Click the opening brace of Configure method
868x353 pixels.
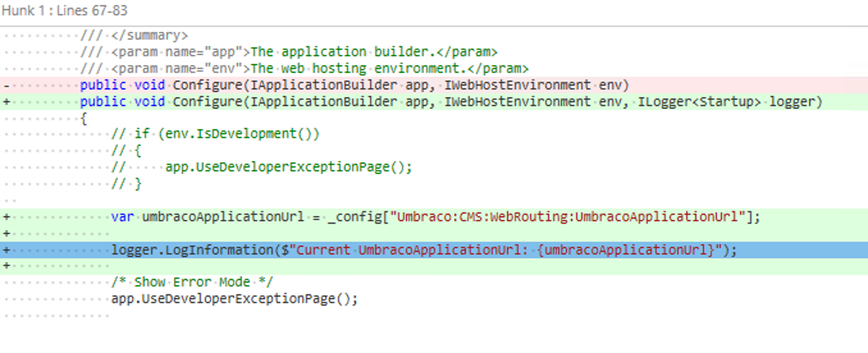84,119
